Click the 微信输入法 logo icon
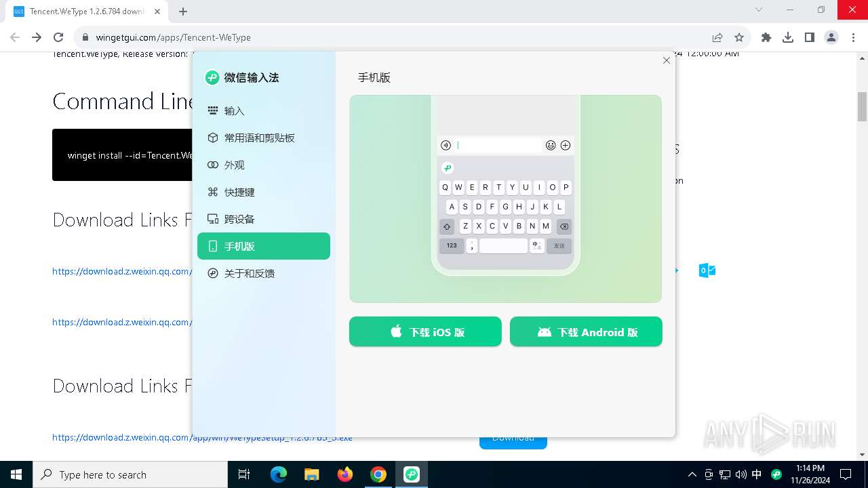The height and width of the screenshot is (488, 868). pos(212,77)
